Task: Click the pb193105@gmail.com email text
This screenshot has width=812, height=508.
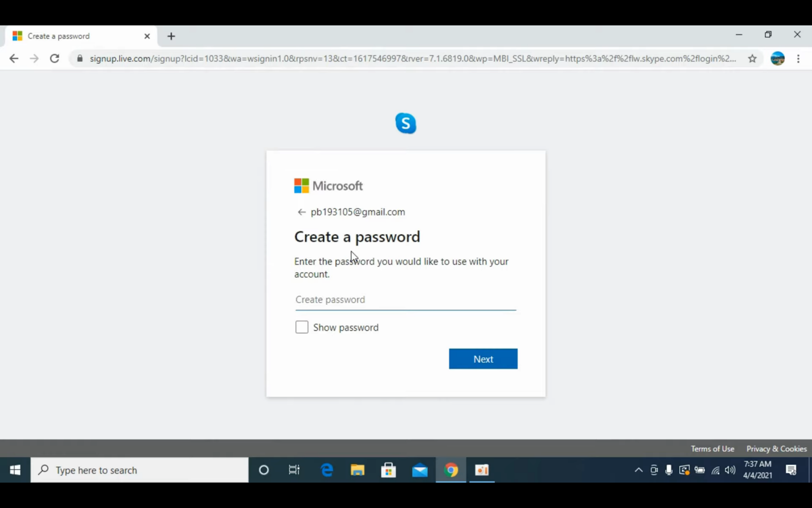Action: [358, 212]
